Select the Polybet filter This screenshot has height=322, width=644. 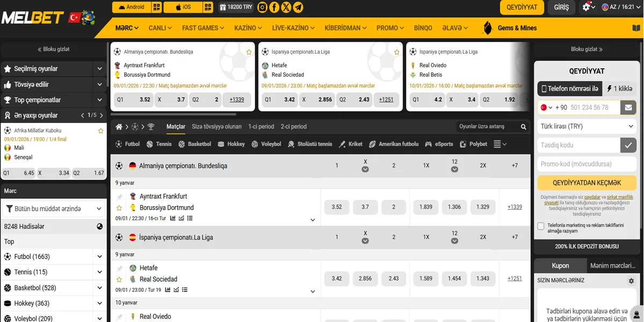[474, 144]
